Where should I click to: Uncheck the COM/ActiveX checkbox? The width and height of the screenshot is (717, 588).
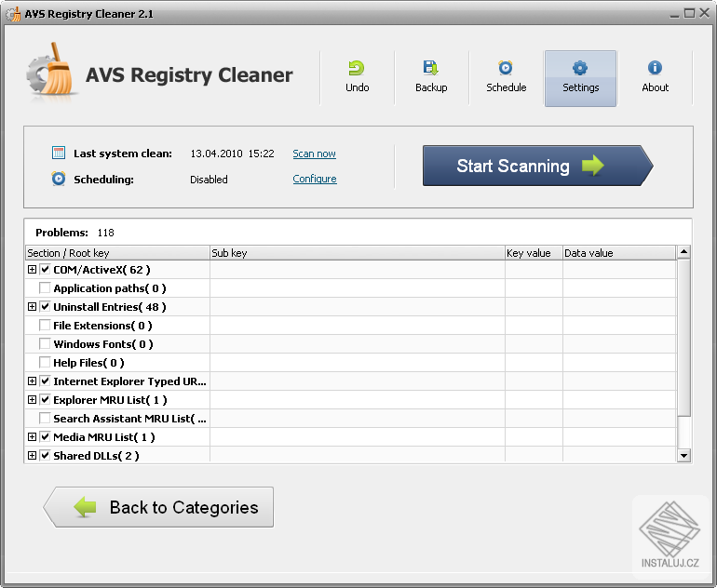coord(45,269)
